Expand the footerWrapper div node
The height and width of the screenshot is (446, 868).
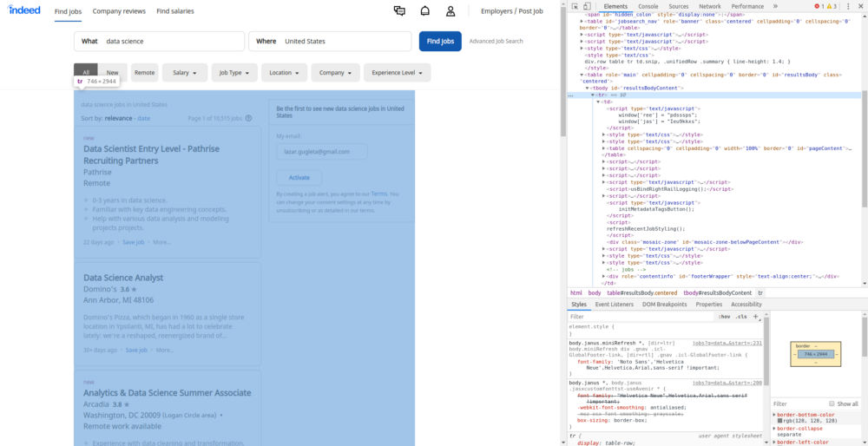pos(604,276)
